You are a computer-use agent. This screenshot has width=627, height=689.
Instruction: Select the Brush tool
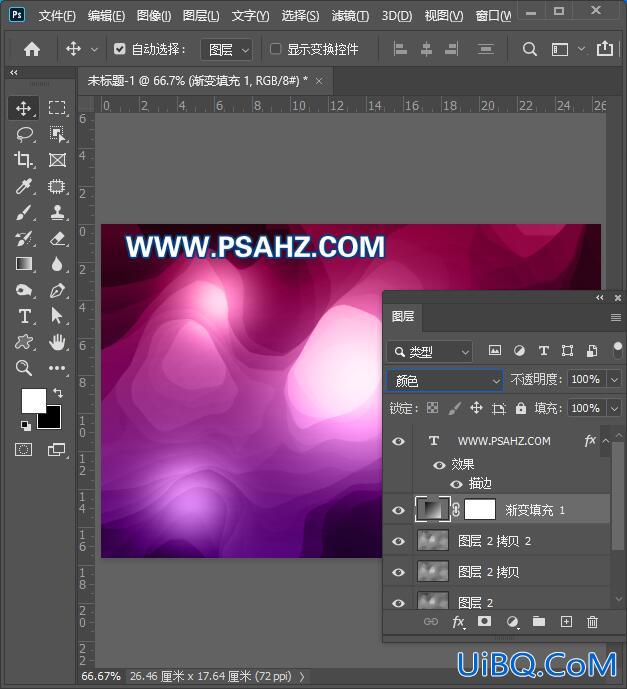23,213
